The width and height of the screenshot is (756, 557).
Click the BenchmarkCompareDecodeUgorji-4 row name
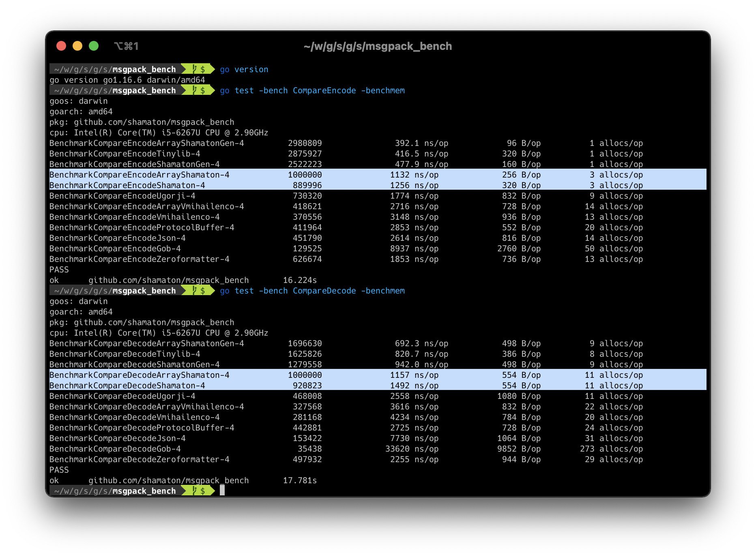(x=122, y=396)
